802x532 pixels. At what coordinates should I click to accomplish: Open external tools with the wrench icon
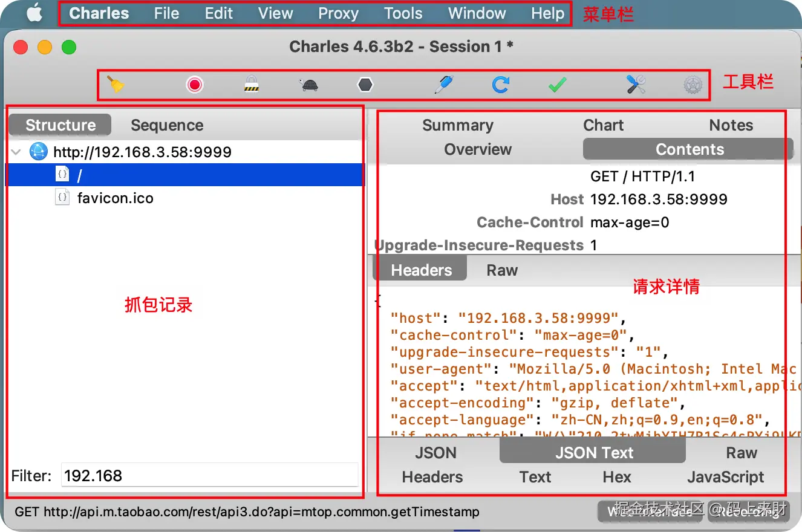(634, 85)
